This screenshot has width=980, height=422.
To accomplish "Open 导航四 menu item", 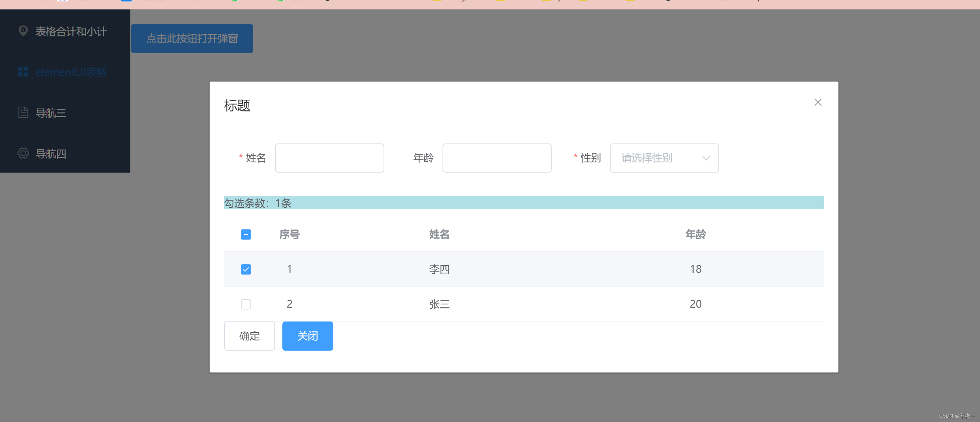I will point(51,154).
